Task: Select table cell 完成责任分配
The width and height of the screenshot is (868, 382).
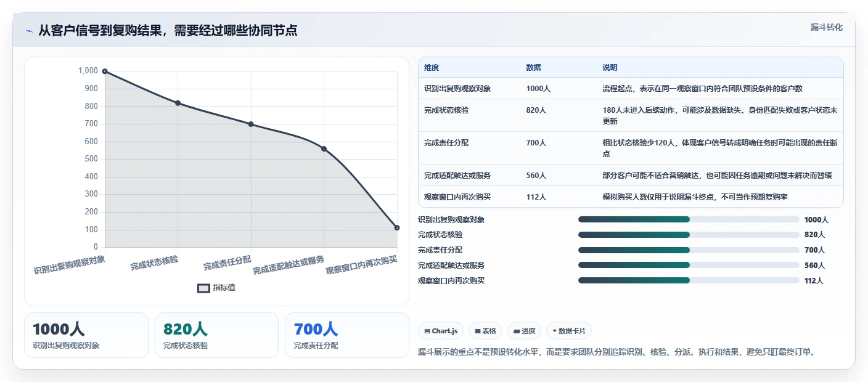Action: (x=446, y=143)
